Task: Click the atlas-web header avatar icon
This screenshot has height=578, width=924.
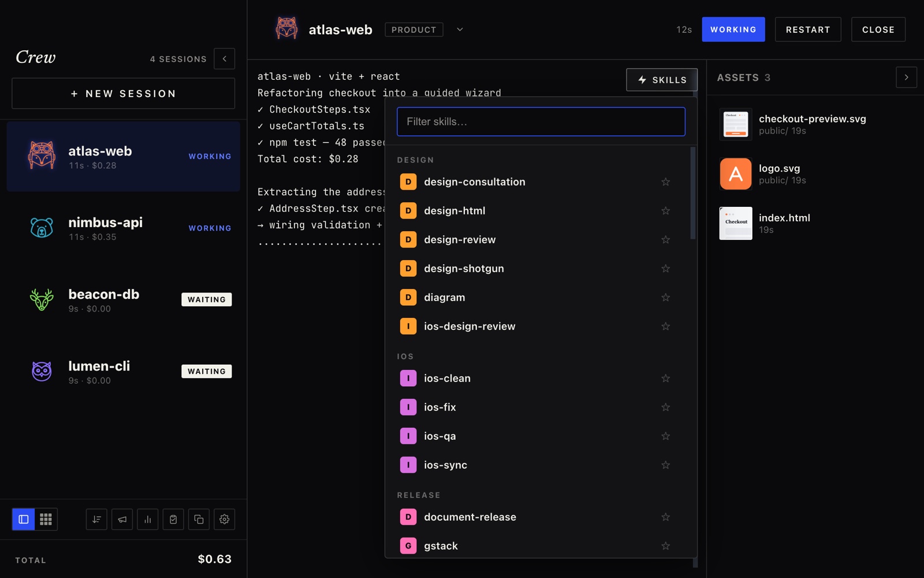Action: (x=286, y=29)
